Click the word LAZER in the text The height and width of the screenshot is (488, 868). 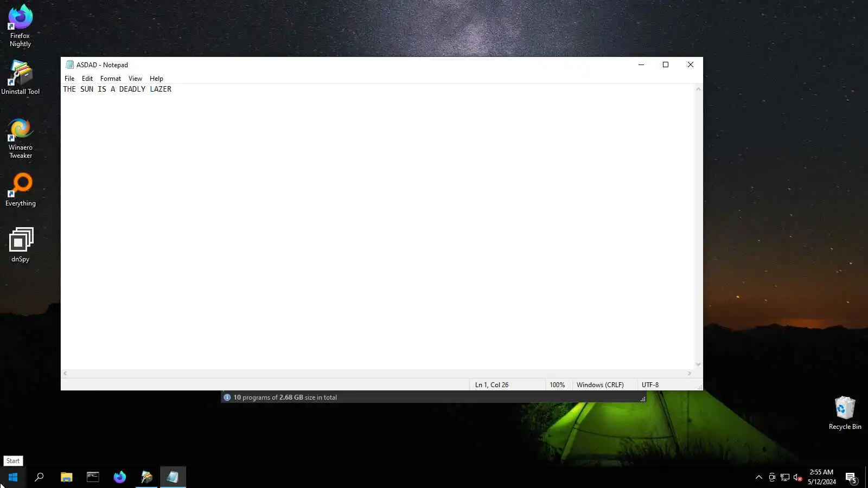pyautogui.click(x=161, y=89)
